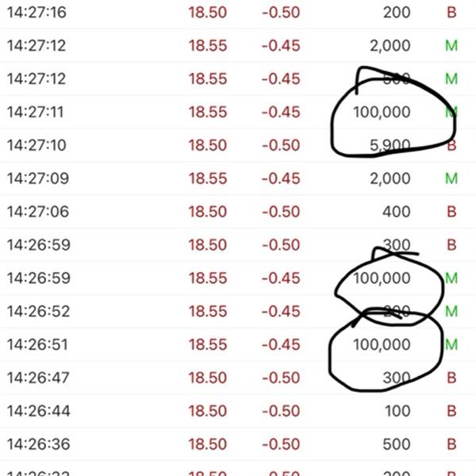Click the 18.50 price at 14:27:16
The height and width of the screenshot is (476, 476).
pos(208,13)
